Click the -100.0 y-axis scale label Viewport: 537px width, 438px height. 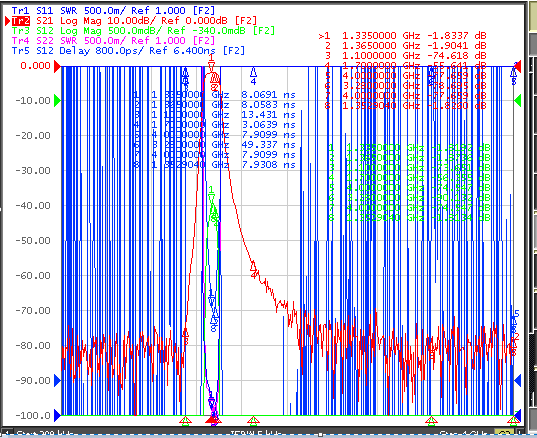(33, 415)
